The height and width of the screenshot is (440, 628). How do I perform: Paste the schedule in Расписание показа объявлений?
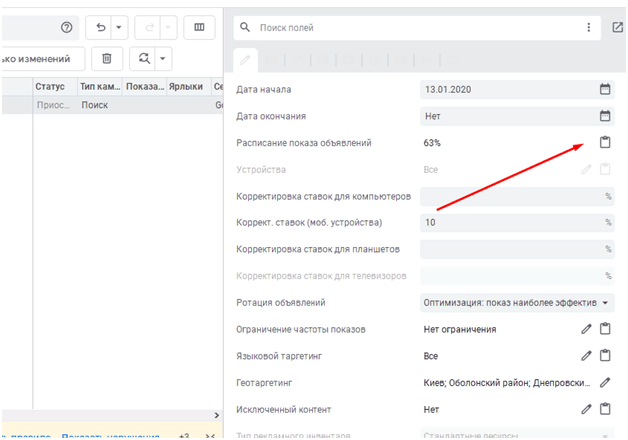(605, 142)
